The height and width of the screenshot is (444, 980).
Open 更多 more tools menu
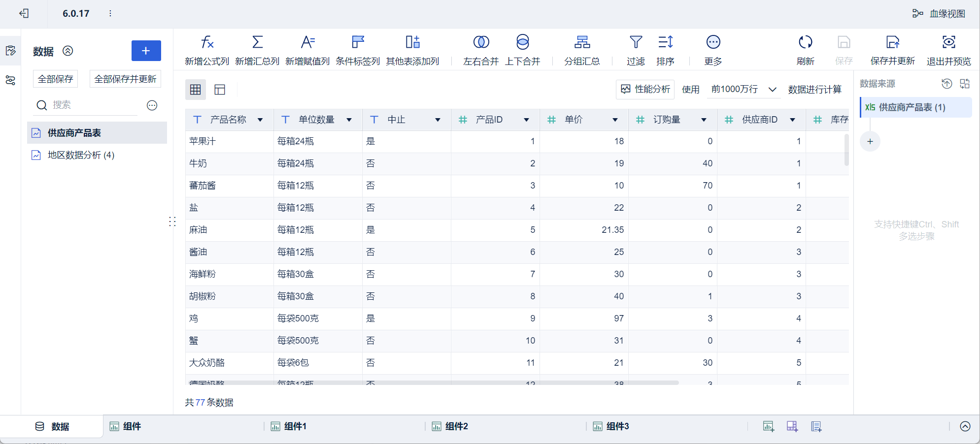coord(713,50)
